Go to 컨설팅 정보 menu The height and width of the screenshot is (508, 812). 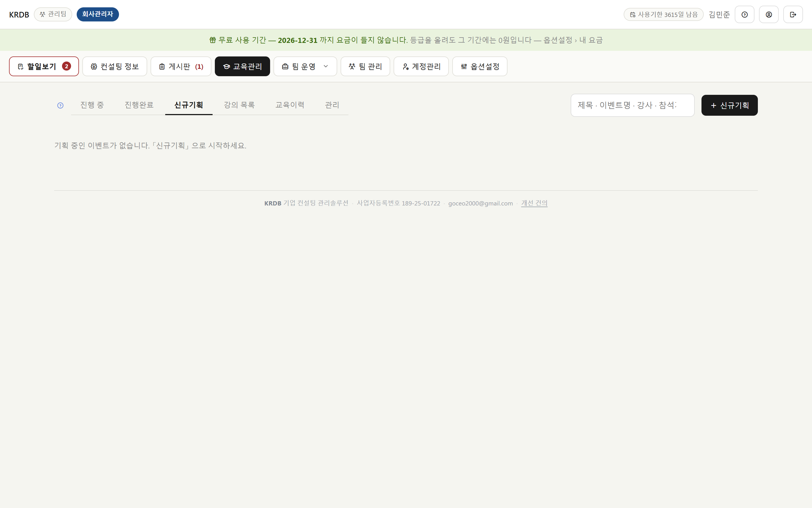114,66
